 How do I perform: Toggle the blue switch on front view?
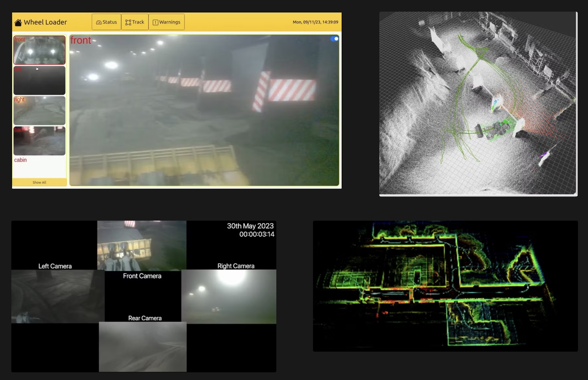point(334,39)
